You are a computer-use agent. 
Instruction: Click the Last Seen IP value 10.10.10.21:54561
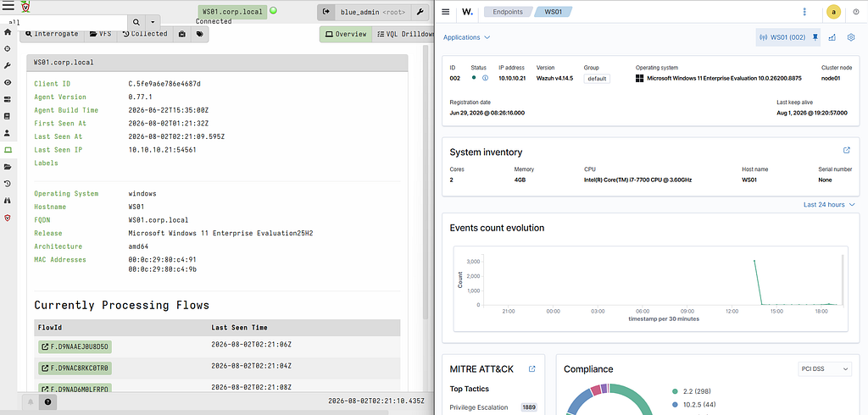click(x=162, y=150)
